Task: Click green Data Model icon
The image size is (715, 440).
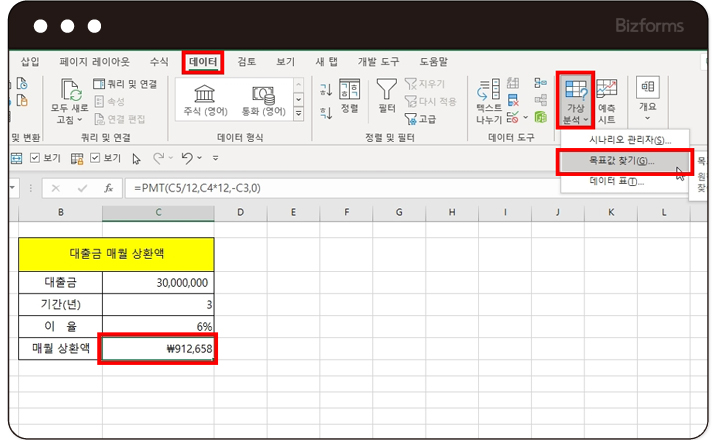Action: 540,117
